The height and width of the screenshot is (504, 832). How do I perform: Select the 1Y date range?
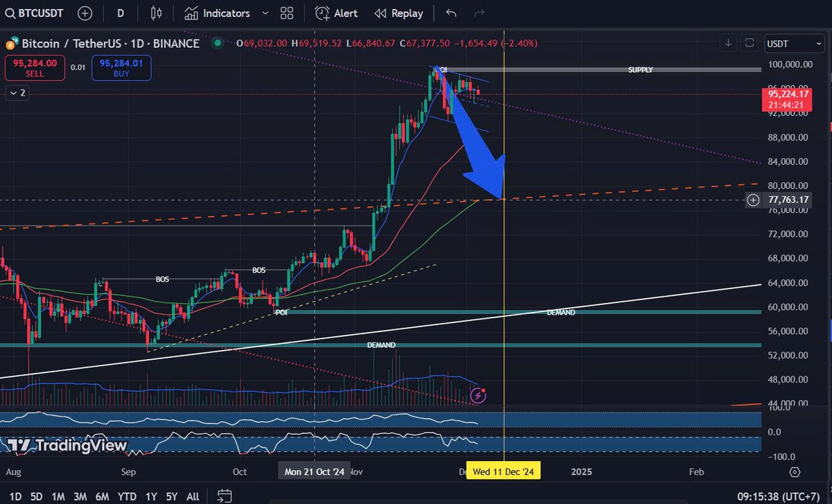150,496
